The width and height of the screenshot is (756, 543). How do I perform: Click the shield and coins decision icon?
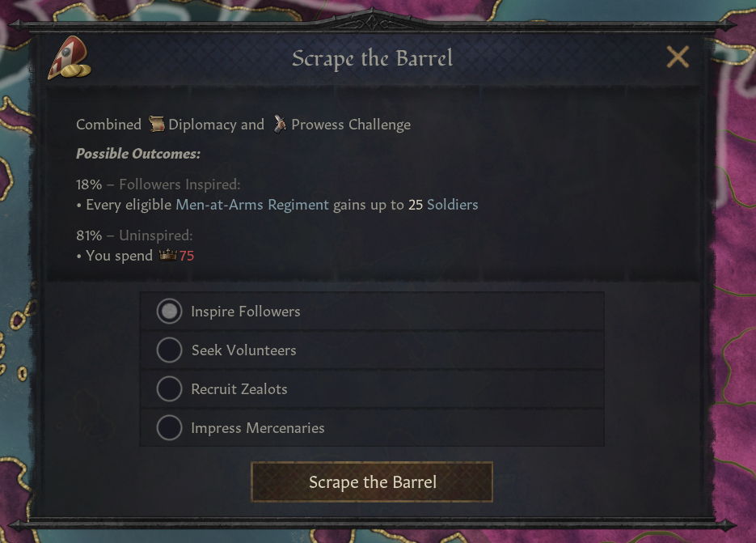[x=68, y=60]
